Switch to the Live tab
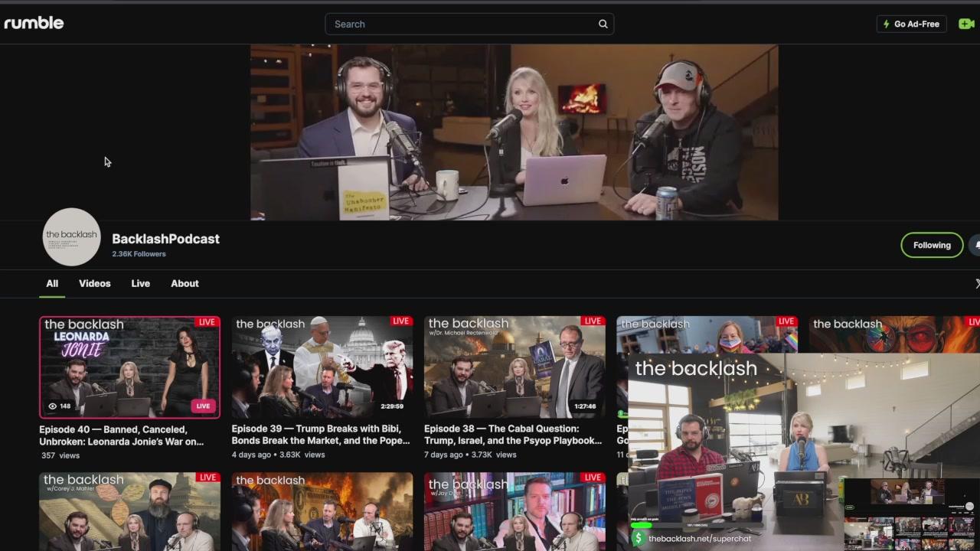 (141, 283)
